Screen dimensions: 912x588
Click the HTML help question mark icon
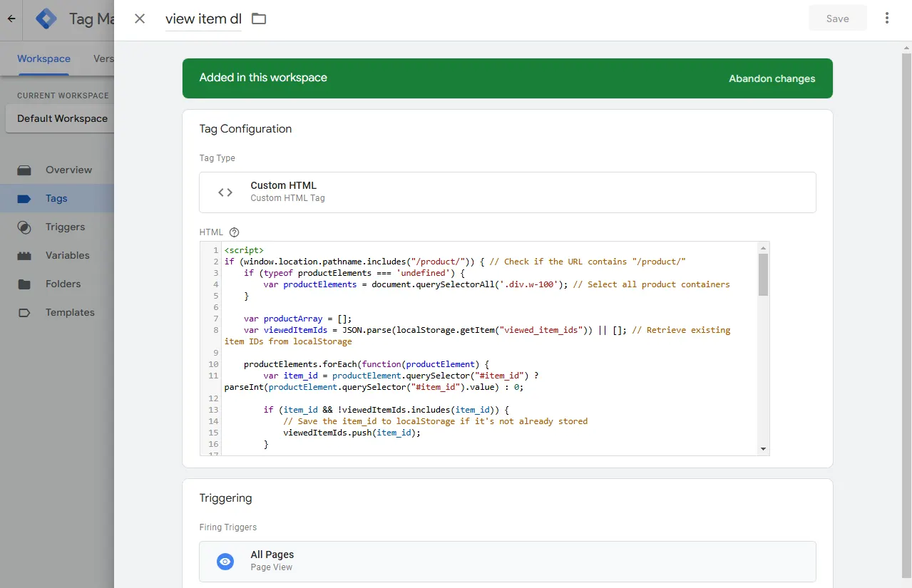(x=234, y=232)
